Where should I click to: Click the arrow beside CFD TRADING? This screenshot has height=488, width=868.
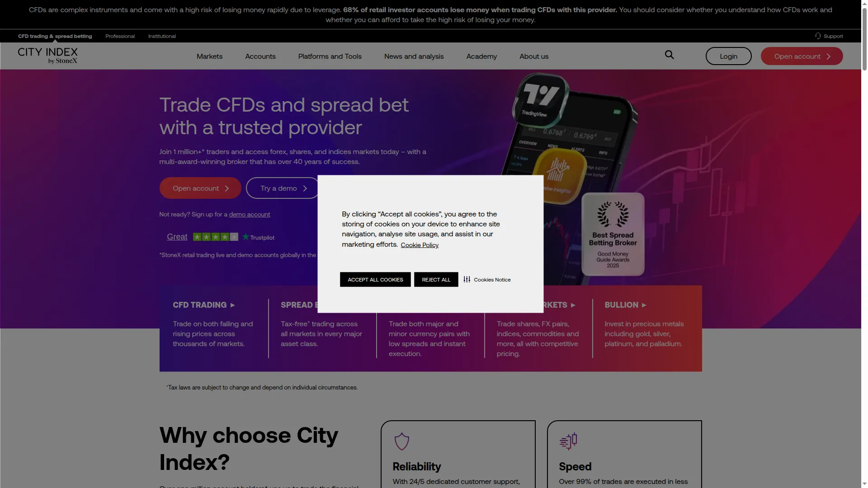pyautogui.click(x=232, y=305)
